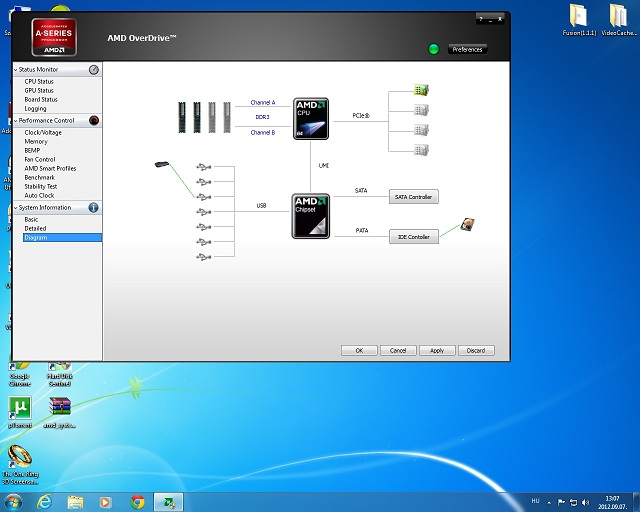Open Board Status page
This screenshot has height=512, width=640.
pyautogui.click(x=41, y=100)
